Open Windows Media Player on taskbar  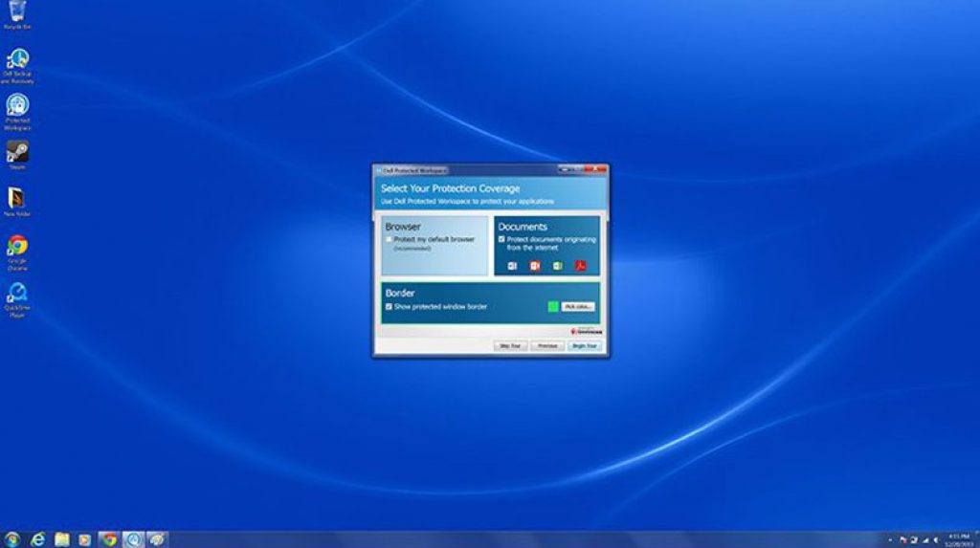pyautogui.click(x=84, y=539)
